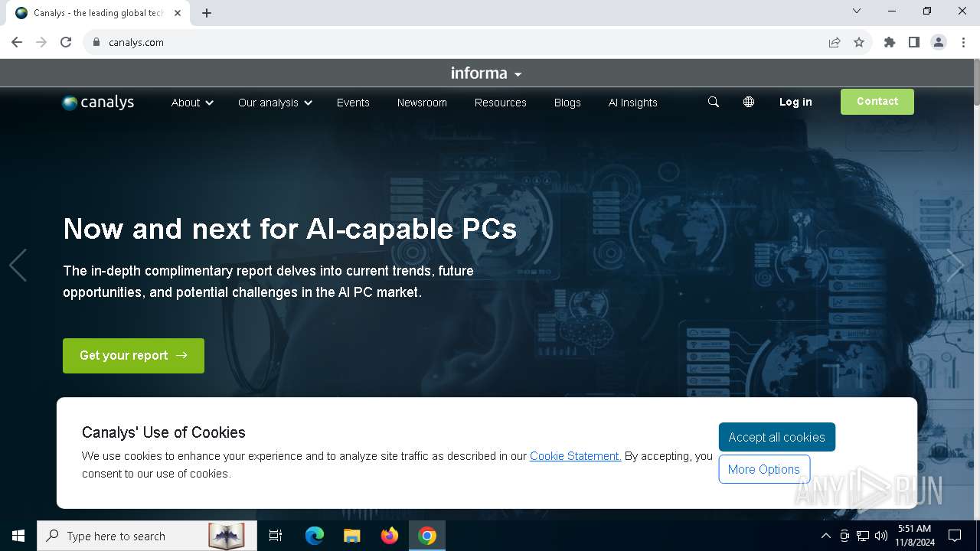Open the Cookie Statement link
This screenshot has width=980, height=551.
click(576, 456)
